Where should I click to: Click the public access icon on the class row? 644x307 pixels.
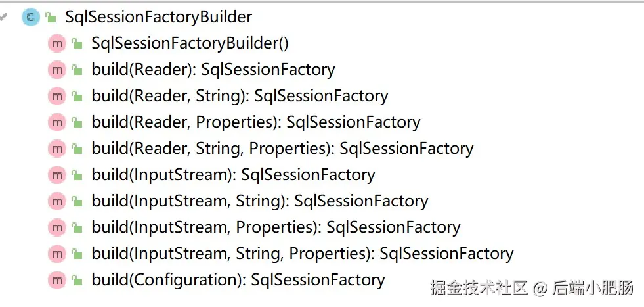point(51,18)
